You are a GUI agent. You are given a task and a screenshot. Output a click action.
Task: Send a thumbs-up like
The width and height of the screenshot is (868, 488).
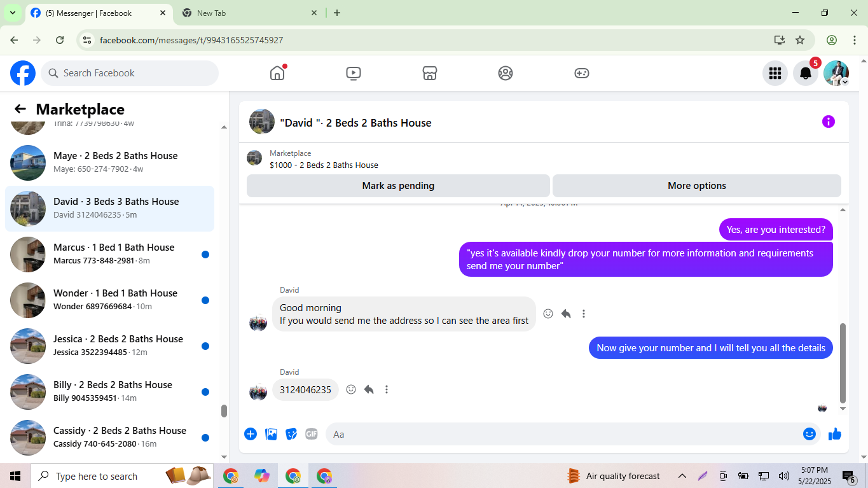click(x=835, y=434)
